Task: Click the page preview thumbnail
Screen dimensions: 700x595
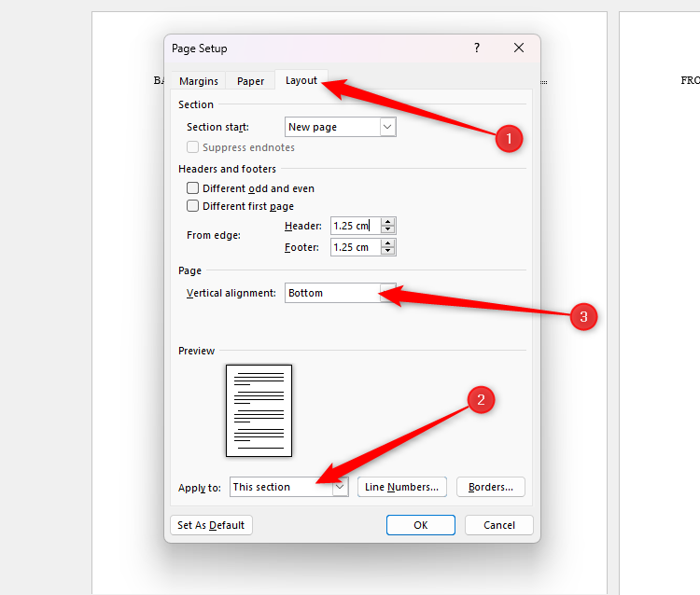Action: pos(259,410)
